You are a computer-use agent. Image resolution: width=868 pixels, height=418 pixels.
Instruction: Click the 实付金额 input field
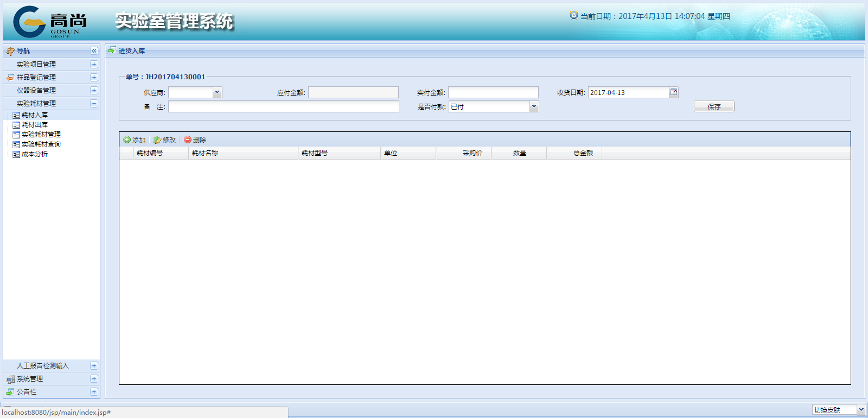pyautogui.click(x=493, y=92)
